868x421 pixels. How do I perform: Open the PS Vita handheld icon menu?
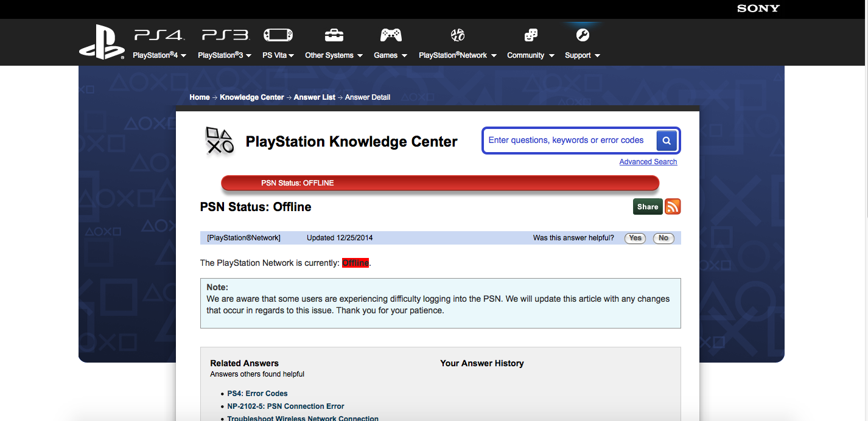(278, 35)
